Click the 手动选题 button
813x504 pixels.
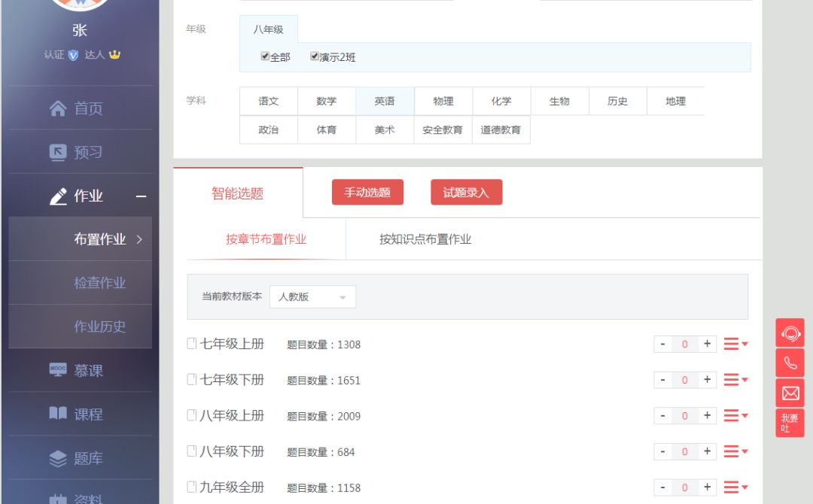367,193
